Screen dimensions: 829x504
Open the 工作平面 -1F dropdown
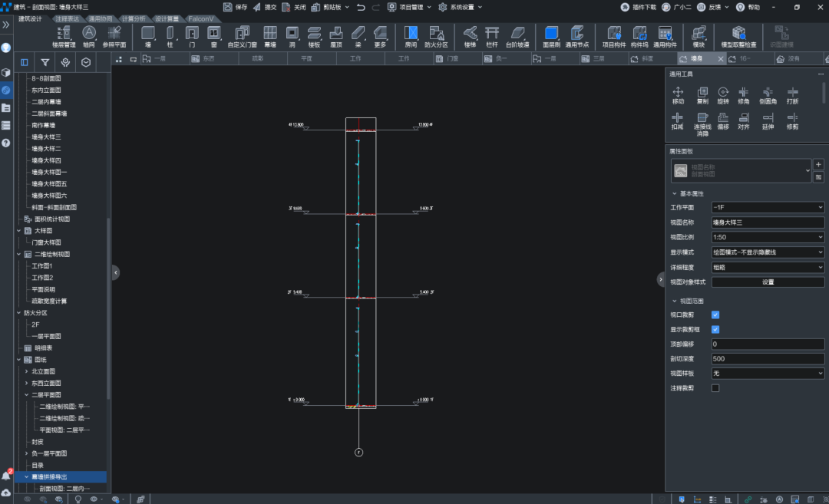coord(768,208)
